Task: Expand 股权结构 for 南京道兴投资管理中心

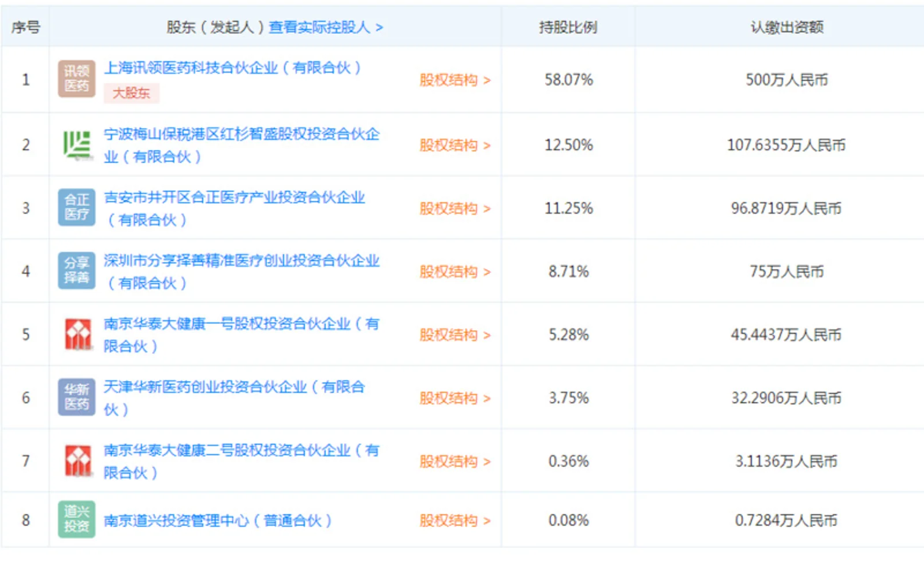Action: click(454, 521)
